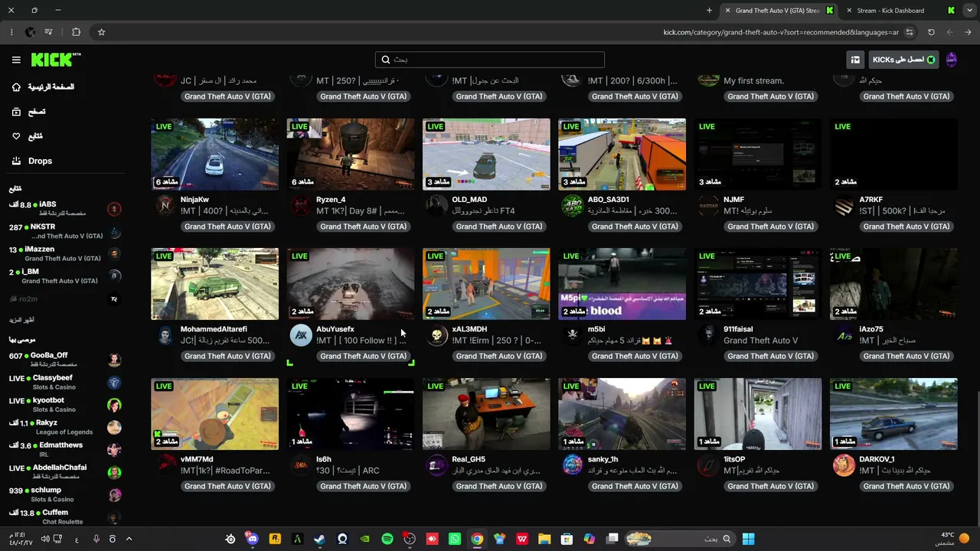Image resolution: width=980 pixels, height=551 pixels.
Task: Open the 911faisal channel name
Action: (738, 329)
